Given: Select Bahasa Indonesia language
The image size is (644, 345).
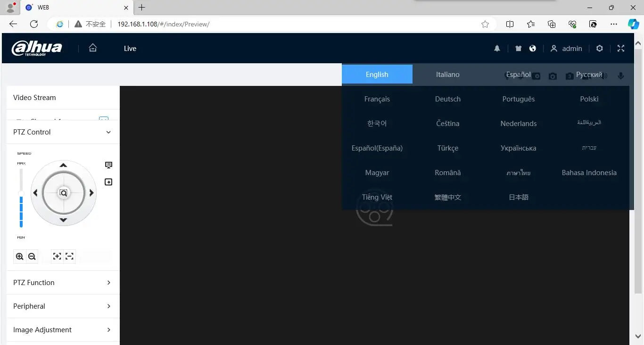Looking at the screenshot, I should (589, 172).
